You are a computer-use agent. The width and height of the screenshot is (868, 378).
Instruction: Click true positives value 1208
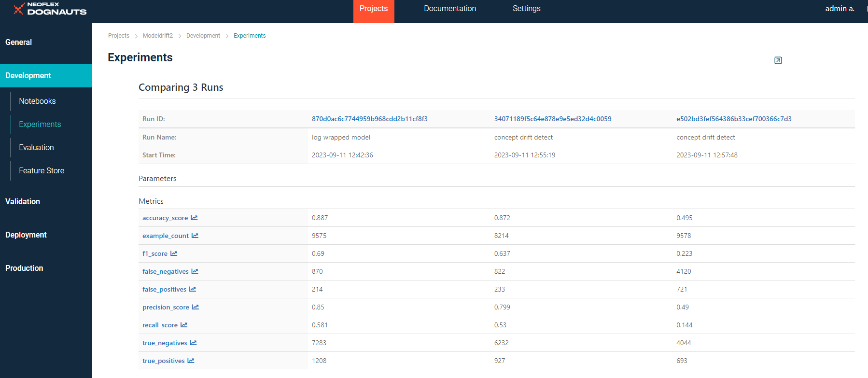319,361
